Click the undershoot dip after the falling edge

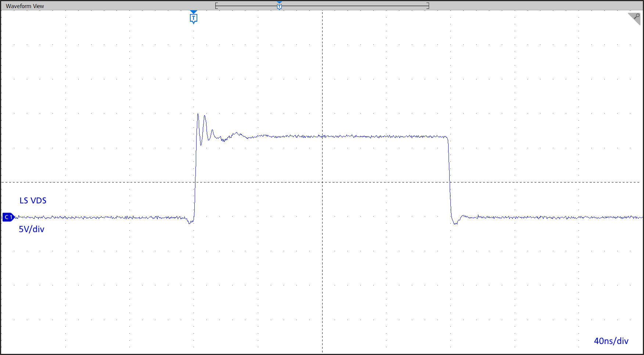[455, 223]
